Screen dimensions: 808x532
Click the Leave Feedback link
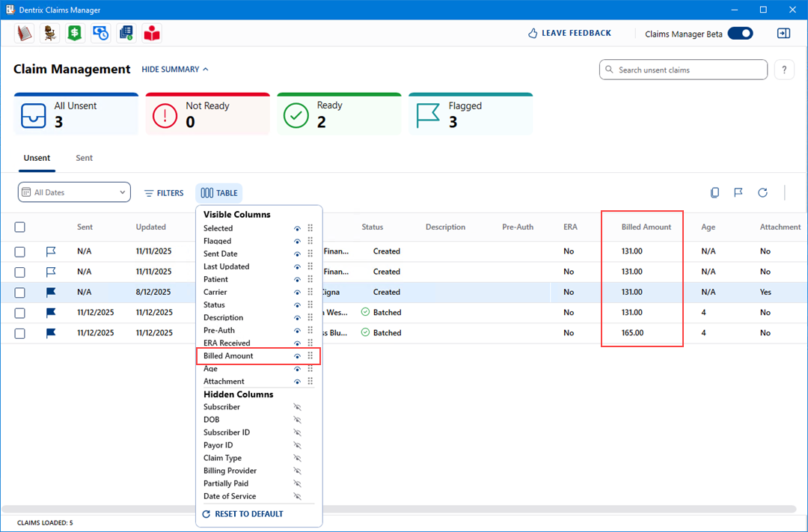point(569,34)
